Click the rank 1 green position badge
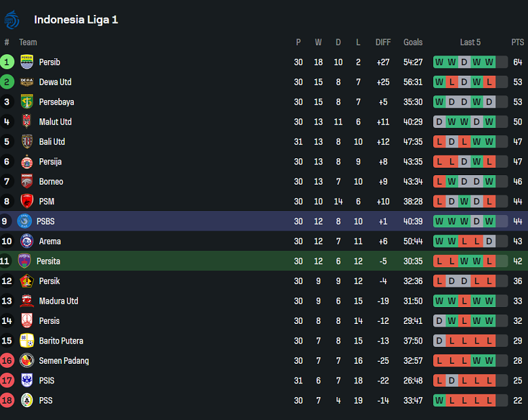 coord(7,62)
